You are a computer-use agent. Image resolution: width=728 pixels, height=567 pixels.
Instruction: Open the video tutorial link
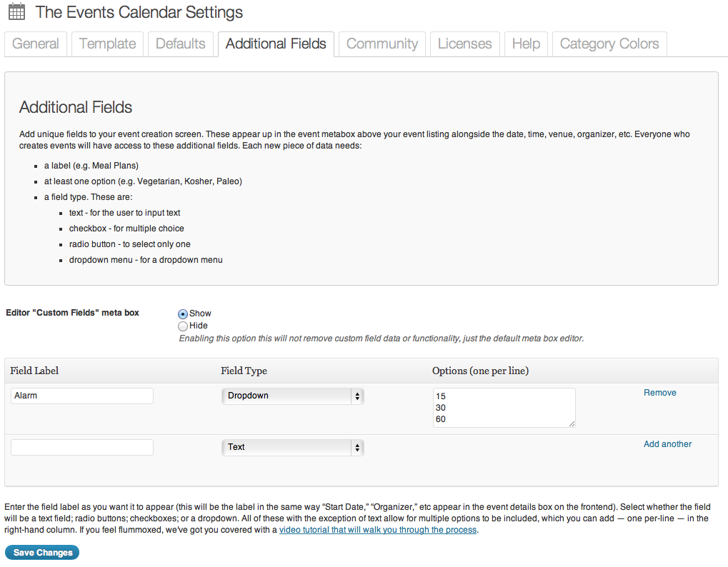pyautogui.click(x=378, y=530)
